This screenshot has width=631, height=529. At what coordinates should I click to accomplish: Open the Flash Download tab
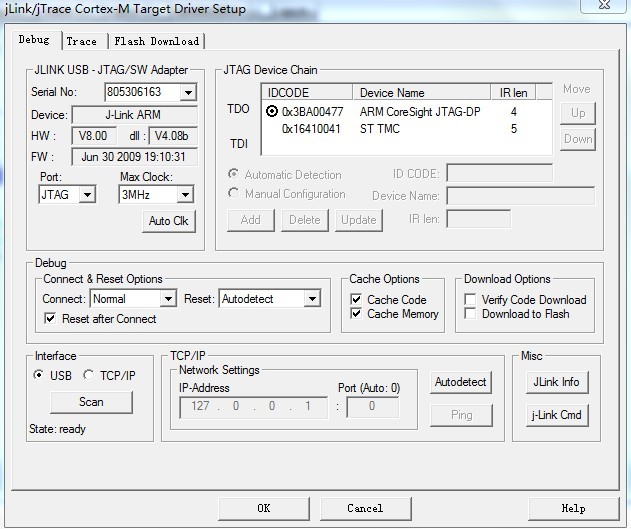(157, 41)
